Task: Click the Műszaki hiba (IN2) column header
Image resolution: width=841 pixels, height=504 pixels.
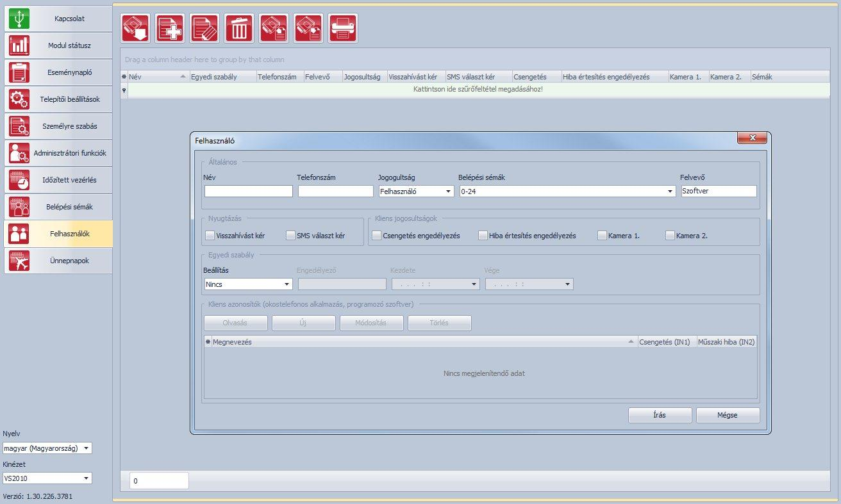Action: click(x=726, y=342)
